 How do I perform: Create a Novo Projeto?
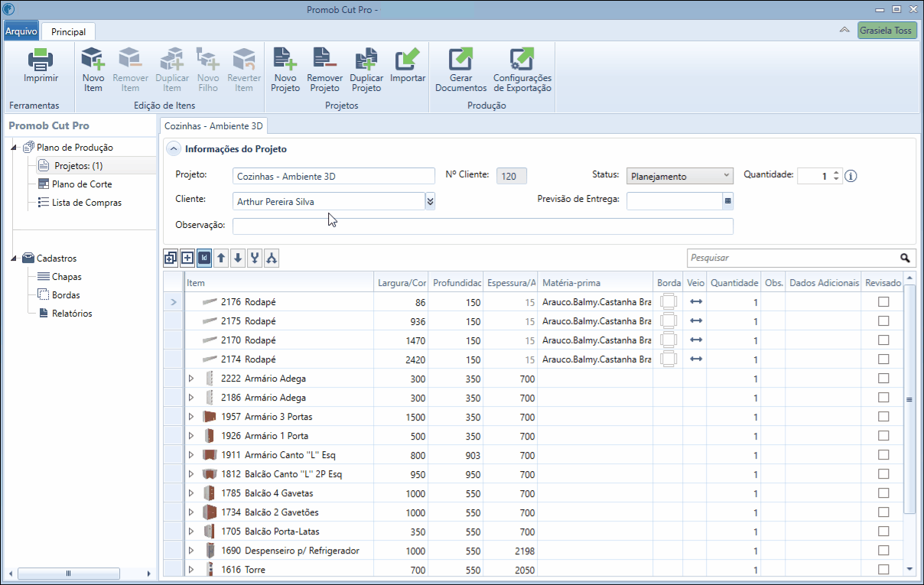pos(285,59)
